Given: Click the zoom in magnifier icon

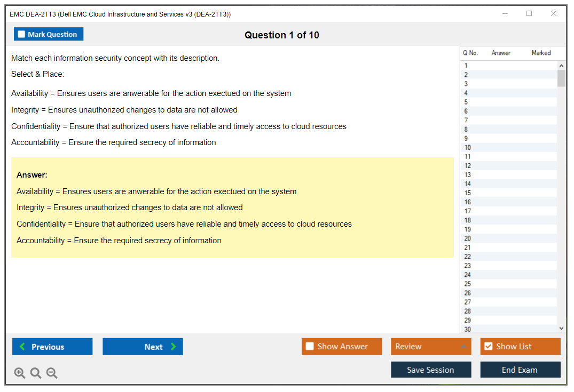Looking at the screenshot, I should click(x=20, y=373).
